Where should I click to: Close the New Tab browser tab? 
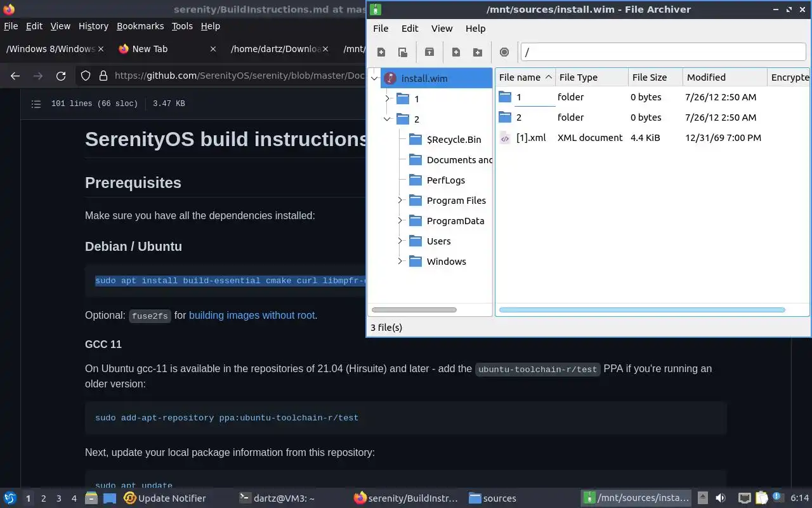pyautogui.click(x=213, y=49)
